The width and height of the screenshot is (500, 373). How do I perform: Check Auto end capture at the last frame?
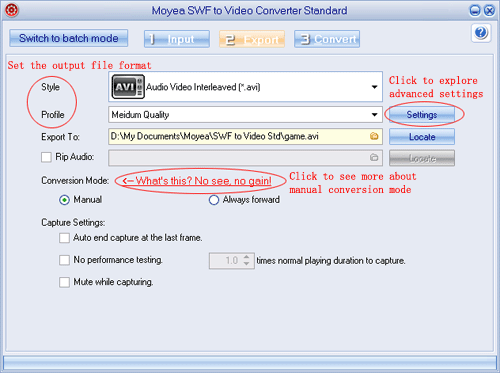[64, 238]
